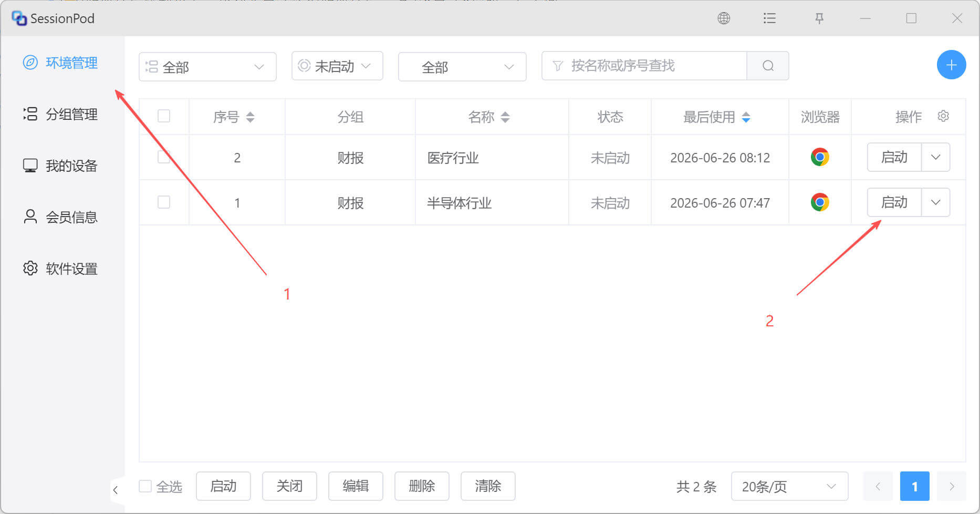Open the first 全部 group filter dropdown
The image size is (980, 514).
[x=207, y=67]
